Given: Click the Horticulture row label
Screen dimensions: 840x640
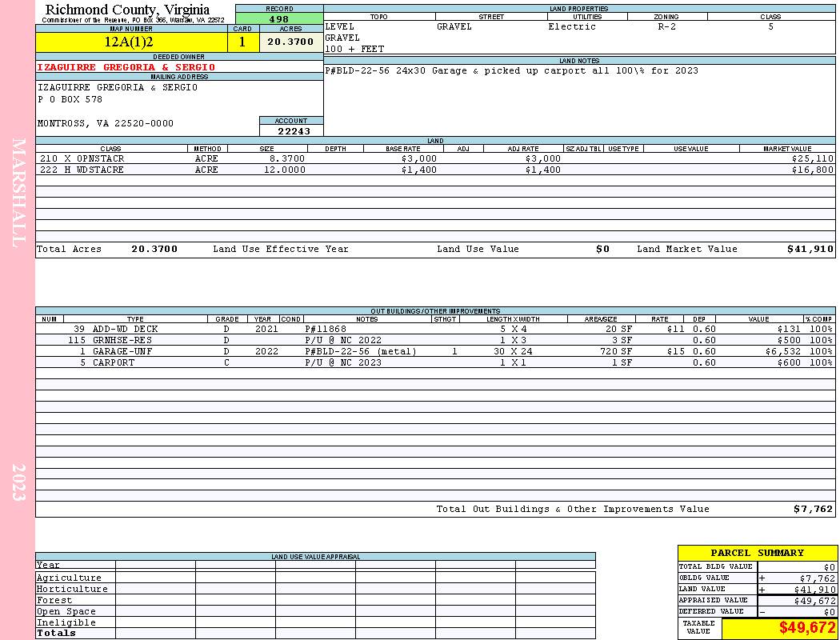Looking at the screenshot, I should [72, 589].
